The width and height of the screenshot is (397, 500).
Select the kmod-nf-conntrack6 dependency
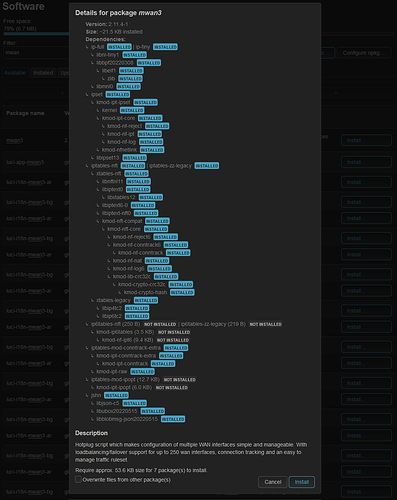(137, 245)
